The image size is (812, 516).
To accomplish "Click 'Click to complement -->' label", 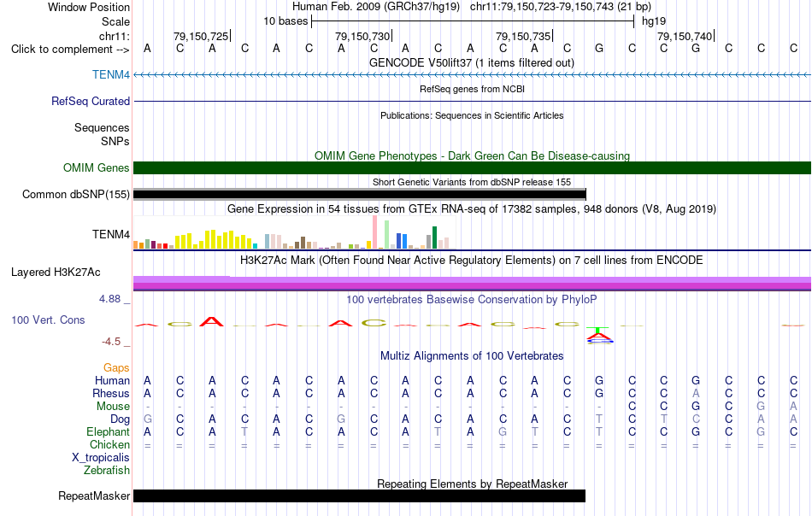I will click(70, 50).
